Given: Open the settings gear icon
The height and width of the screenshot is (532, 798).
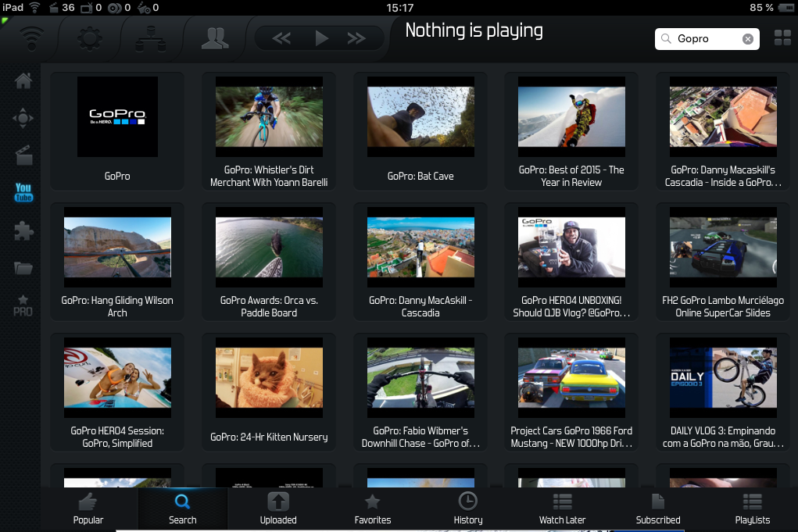Looking at the screenshot, I should click(x=89, y=38).
